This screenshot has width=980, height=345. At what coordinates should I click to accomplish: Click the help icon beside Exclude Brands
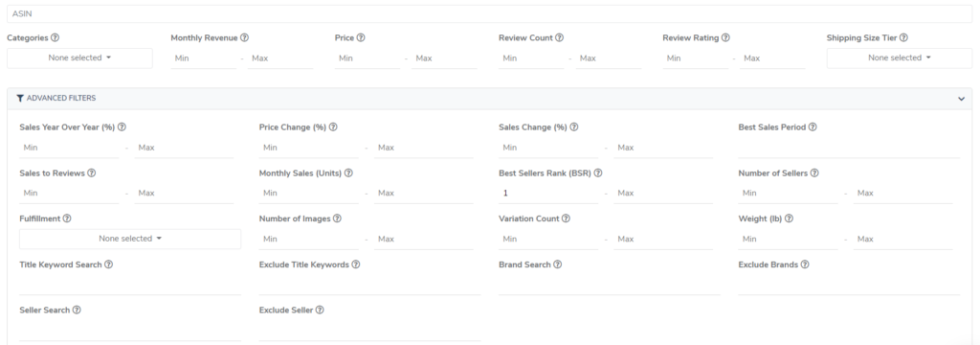pos(805,264)
